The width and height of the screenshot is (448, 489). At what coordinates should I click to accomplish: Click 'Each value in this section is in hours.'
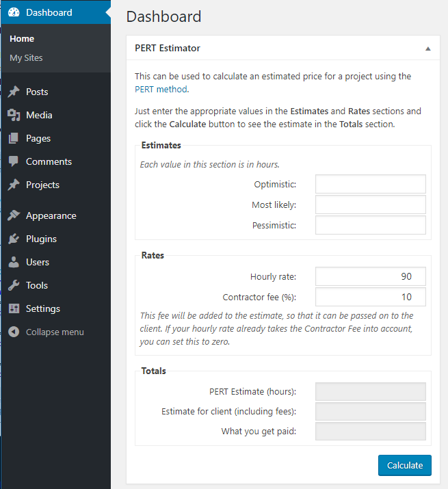(210, 164)
